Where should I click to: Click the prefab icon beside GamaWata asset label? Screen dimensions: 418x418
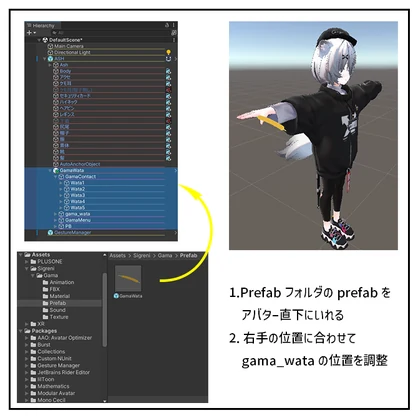point(116,296)
